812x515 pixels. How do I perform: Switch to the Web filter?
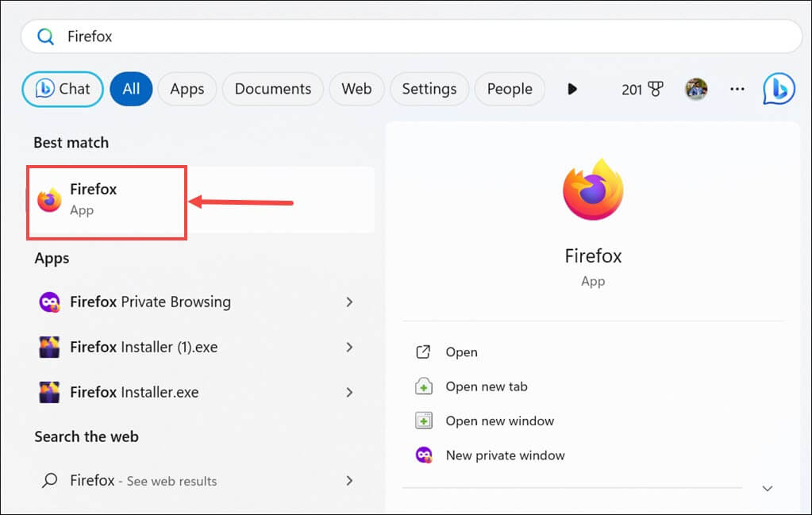pos(356,89)
